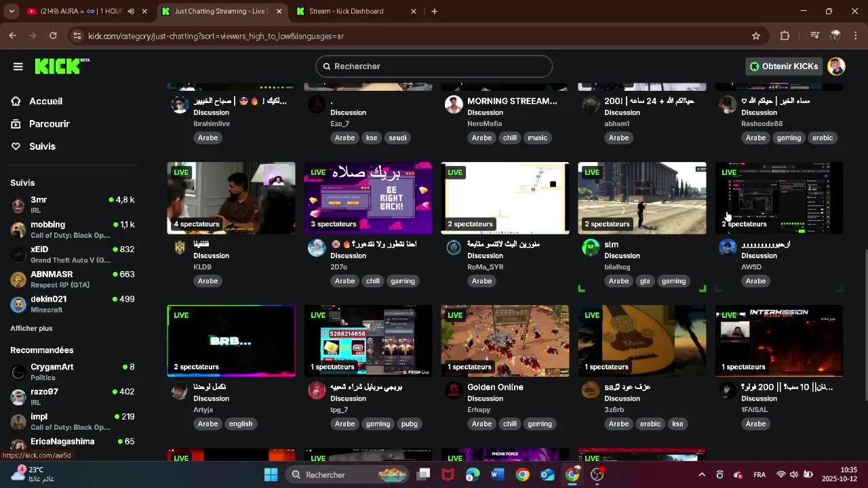Go back in browser
Image resolution: width=868 pixels, height=488 pixels.
tap(12, 36)
